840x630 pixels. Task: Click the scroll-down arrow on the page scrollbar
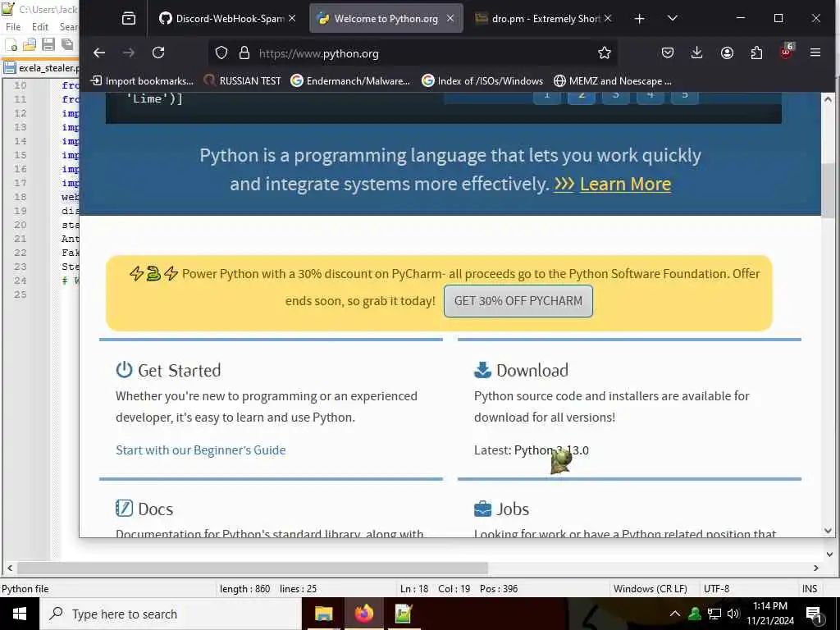point(828,531)
